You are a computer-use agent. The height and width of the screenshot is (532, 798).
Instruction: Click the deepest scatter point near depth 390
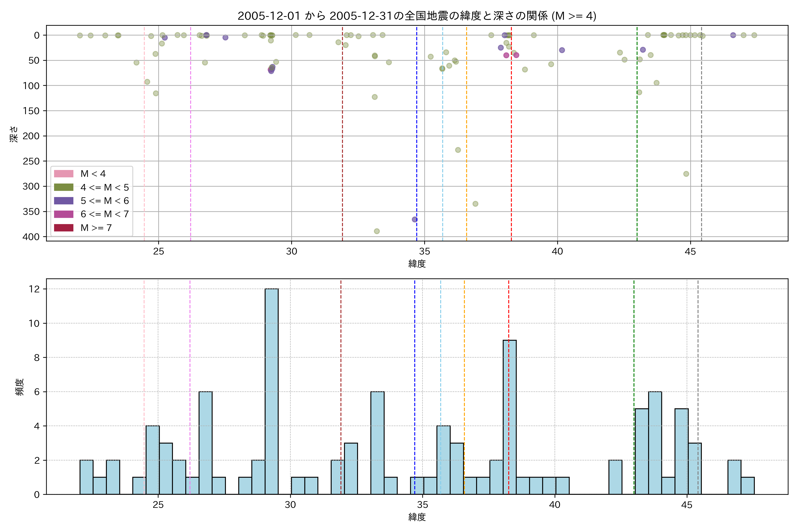[x=377, y=231]
